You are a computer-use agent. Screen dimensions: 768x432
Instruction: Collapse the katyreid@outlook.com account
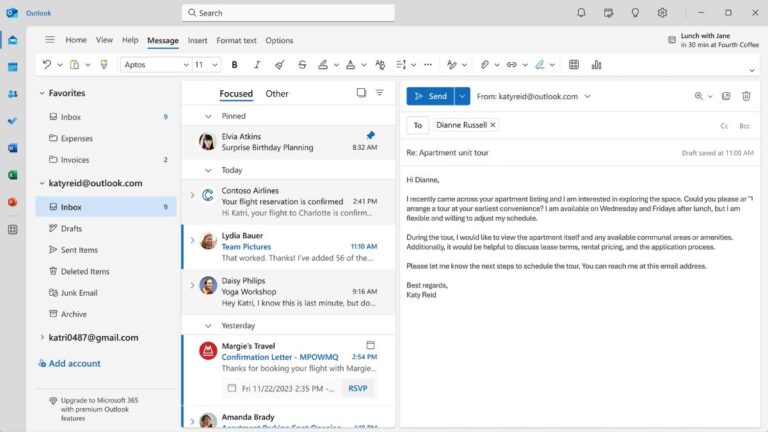pos(42,183)
